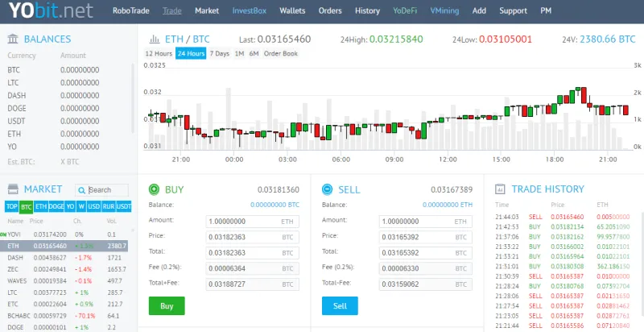
Task: Select ETC row in market list
Action: (66, 304)
